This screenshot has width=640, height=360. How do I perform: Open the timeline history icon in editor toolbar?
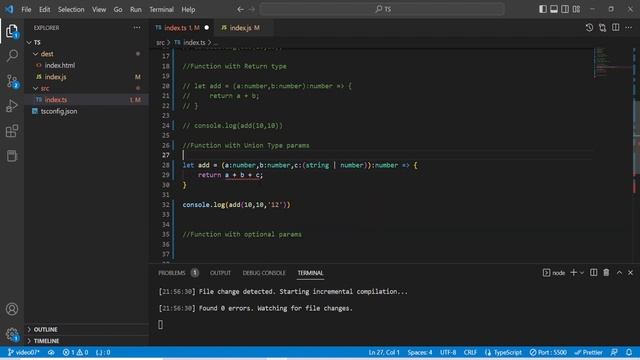tap(589, 28)
